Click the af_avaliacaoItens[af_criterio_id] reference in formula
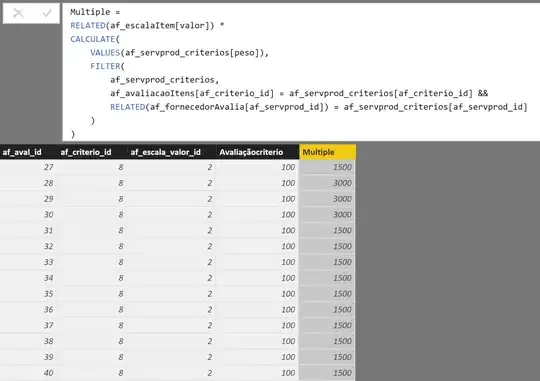This screenshot has height=381, width=540. 192,93
